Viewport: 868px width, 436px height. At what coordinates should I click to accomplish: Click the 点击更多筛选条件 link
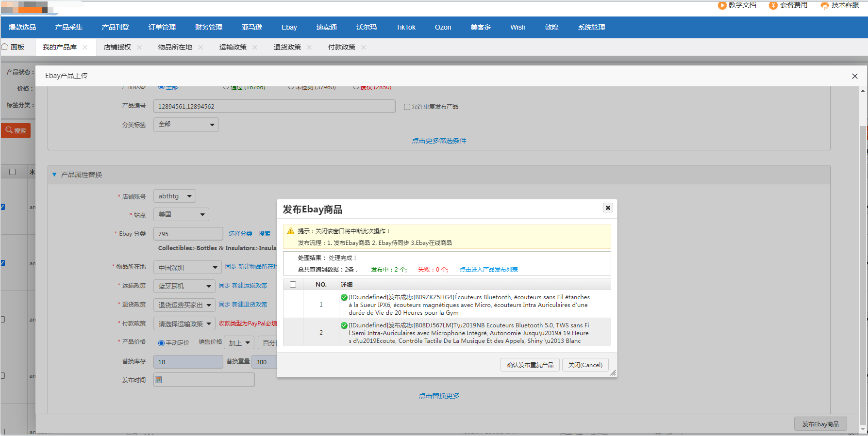439,141
